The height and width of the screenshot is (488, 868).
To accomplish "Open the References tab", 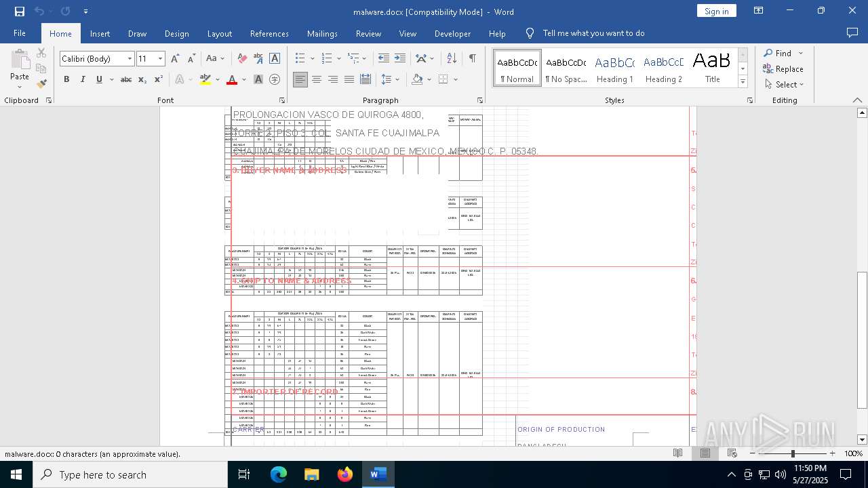I will pos(269,33).
